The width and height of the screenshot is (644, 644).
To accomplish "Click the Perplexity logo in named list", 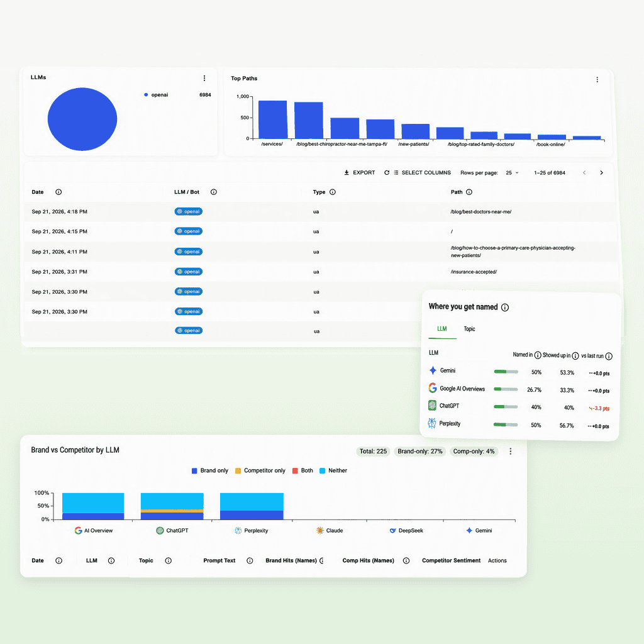I will coord(431,423).
